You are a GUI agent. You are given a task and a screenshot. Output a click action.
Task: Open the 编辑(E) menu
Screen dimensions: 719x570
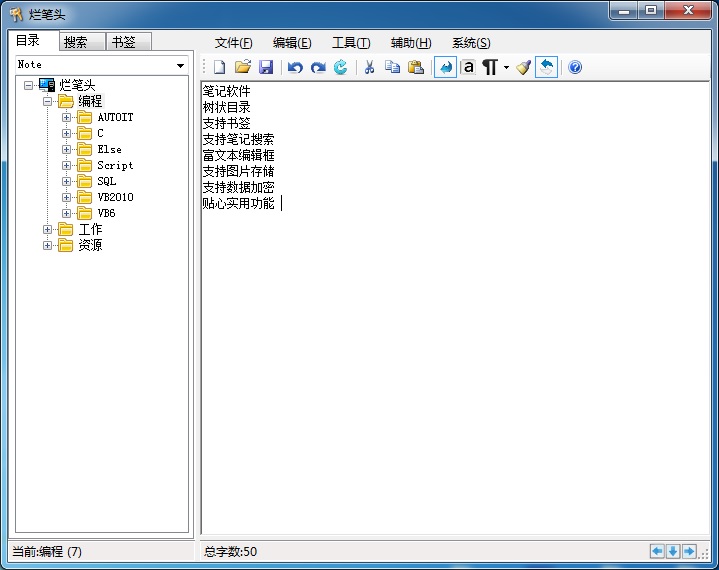[x=292, y=43]
